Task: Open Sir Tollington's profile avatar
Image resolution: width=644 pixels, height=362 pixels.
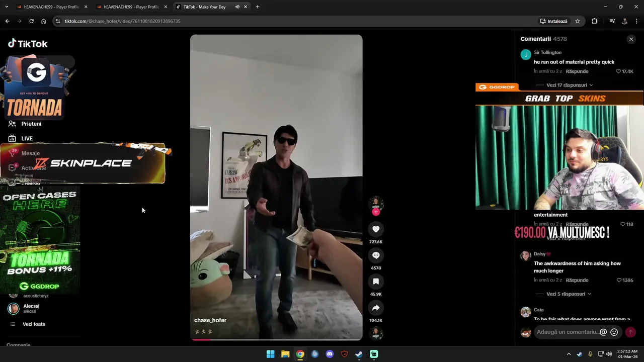Action: pyautogui.click(x=526, y=55)
